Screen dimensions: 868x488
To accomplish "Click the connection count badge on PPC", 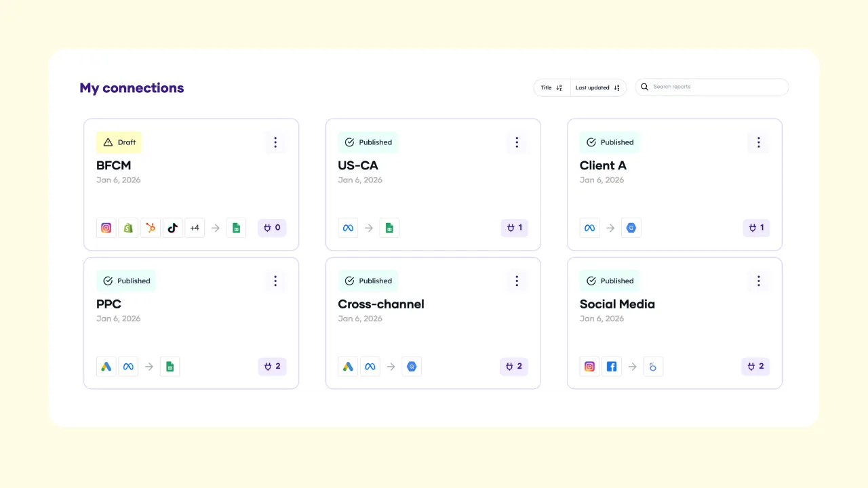I will pos(272,366).
